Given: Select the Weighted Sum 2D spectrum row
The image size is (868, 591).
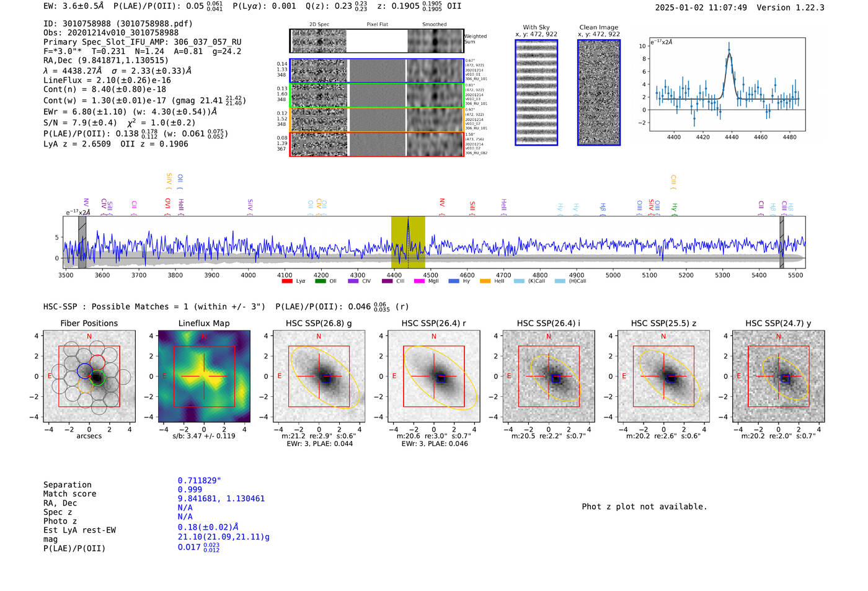Looking at the screenshot, I should pos(376,41).
